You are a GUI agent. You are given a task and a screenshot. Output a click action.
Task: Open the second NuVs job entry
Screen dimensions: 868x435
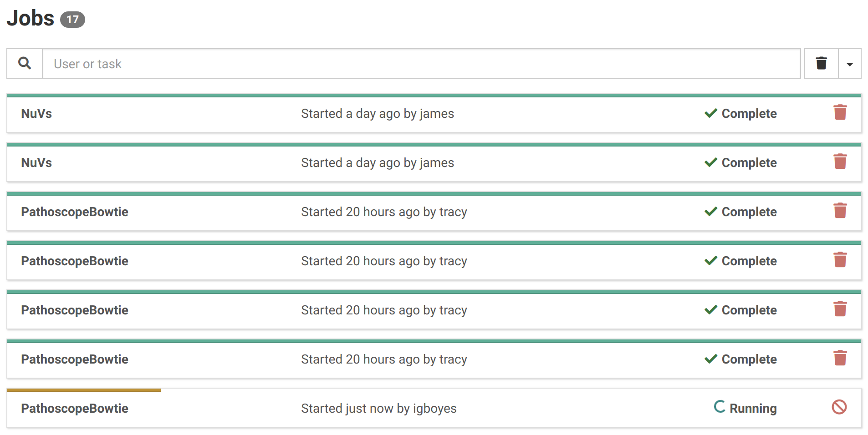coord(36,163)
